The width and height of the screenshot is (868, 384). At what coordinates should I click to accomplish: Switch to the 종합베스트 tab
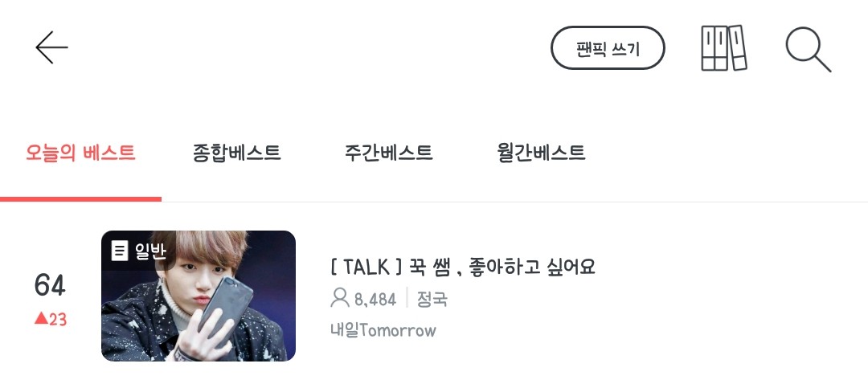[237, 152]
